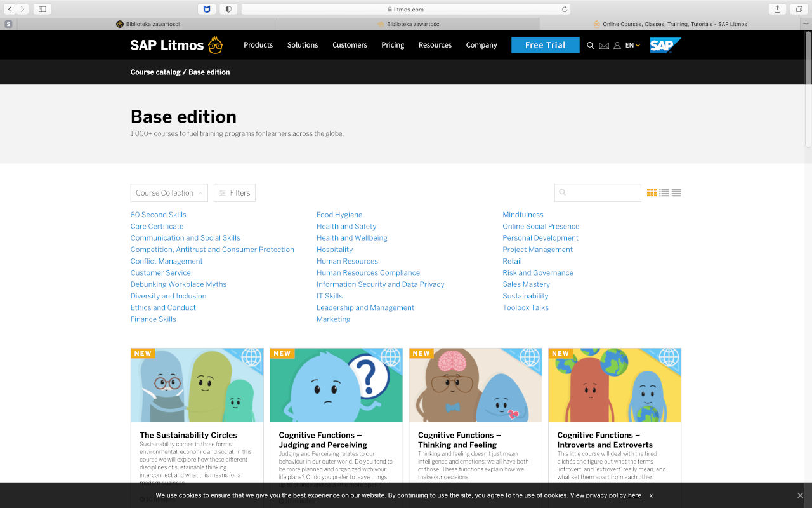Open the Sustainability collection
Image resolution: width=812 pixels, height=508 pixels.
point(525,296)
